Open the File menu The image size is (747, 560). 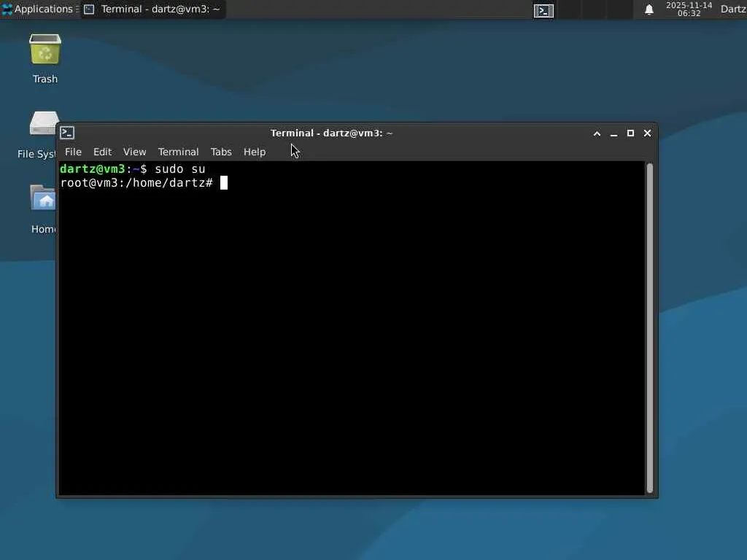(x=73, y=152)
